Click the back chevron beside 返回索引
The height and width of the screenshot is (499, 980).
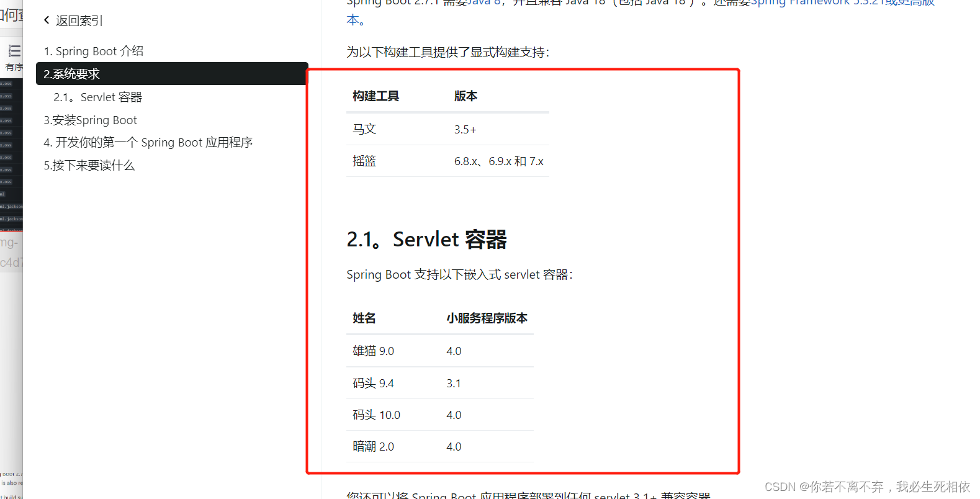point(47,20)
